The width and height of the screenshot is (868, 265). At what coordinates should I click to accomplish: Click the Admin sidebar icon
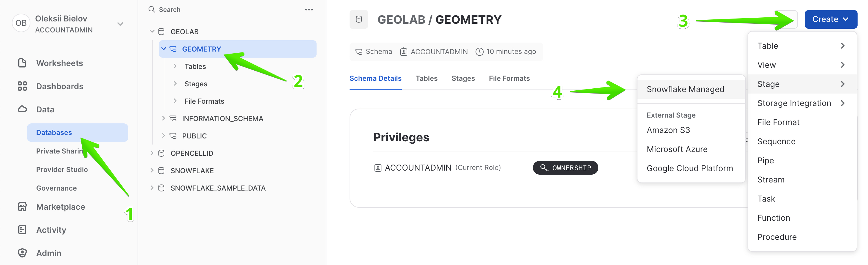23,253
